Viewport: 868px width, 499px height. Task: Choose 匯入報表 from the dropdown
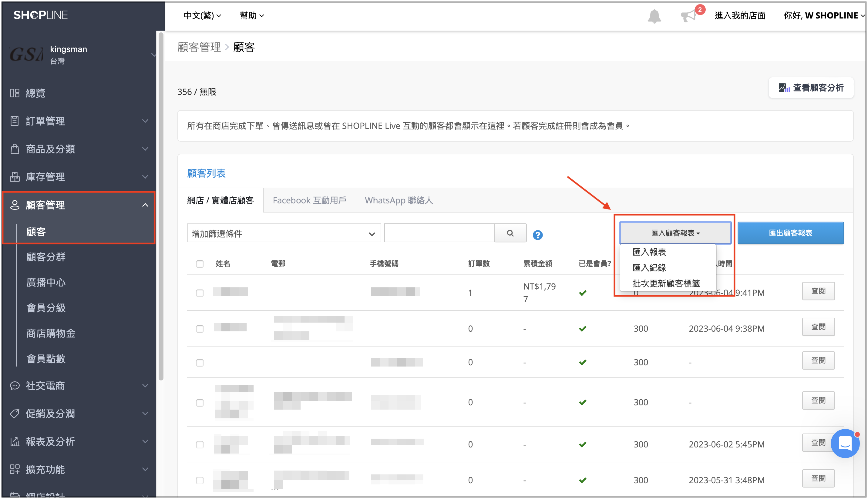click(649, 252)
